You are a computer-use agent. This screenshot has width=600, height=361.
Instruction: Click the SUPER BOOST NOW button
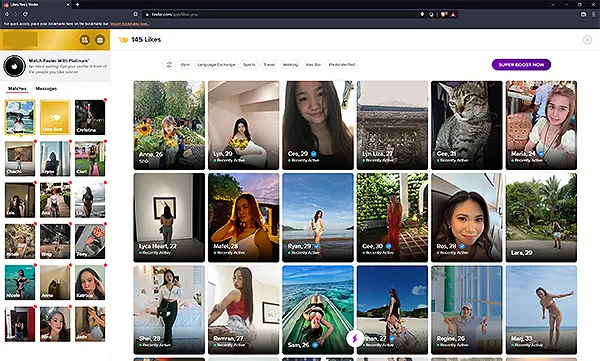[521, 65]
